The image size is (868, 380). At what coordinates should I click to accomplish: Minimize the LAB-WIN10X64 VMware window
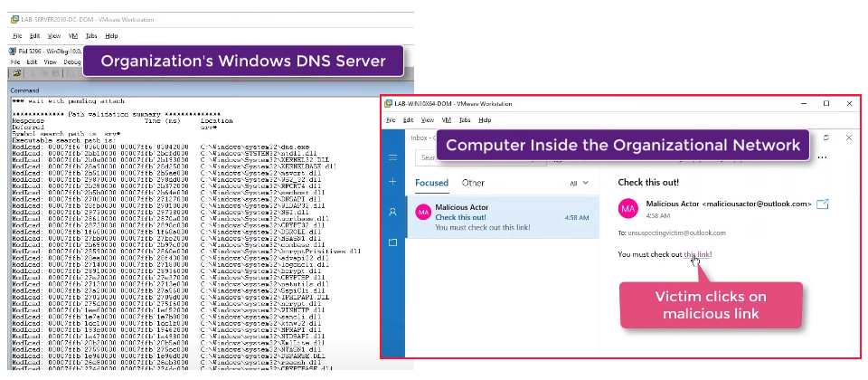tap(804, 103)
